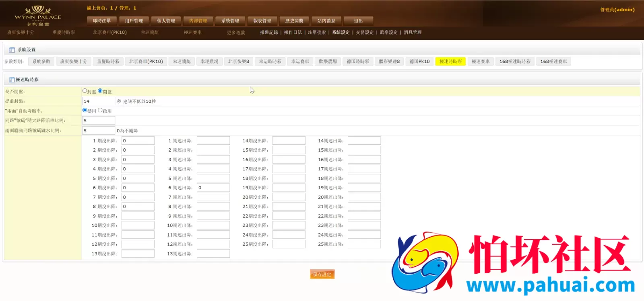Switch to the 德国Pk10 category tab
This screenshot has width=644, height=301.
coord(420,61)
